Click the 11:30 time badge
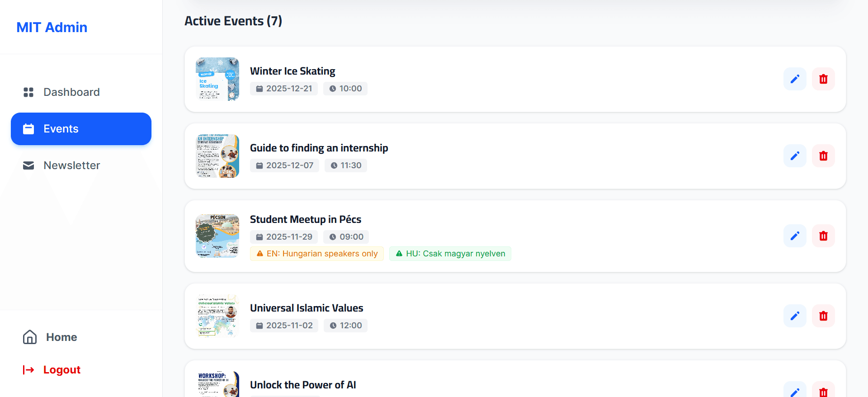The width and height of the screenshot is (868, 397). (346, 165)
